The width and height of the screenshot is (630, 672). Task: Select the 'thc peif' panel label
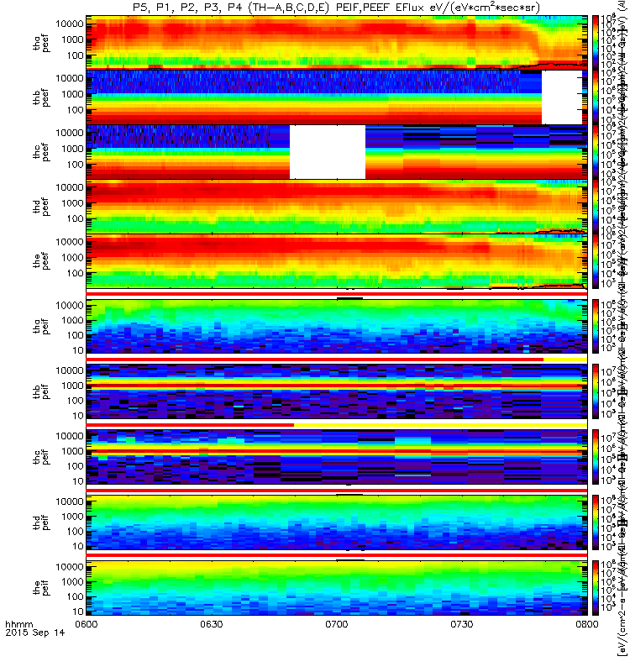click(41, 457)
